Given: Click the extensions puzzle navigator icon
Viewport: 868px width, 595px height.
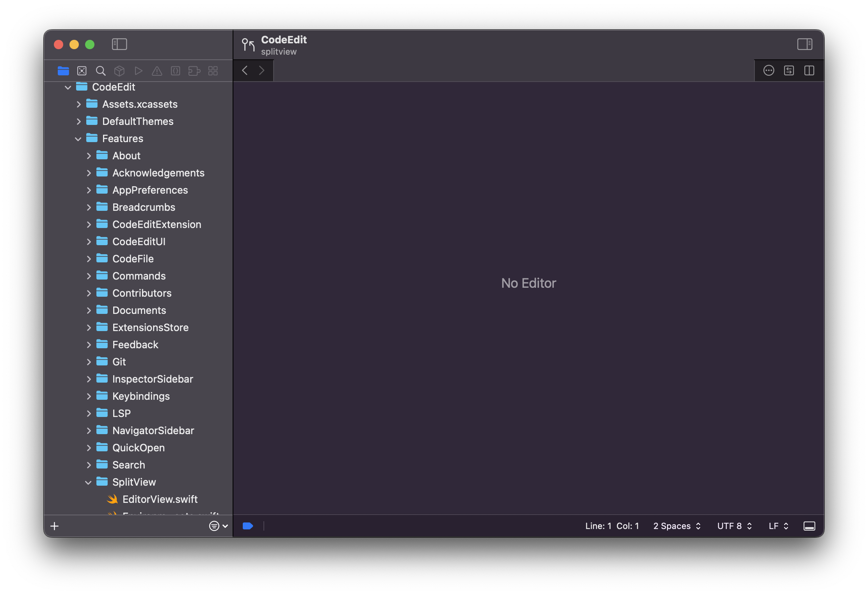Looking at the screenshot, I should click(x=194, y=71).
